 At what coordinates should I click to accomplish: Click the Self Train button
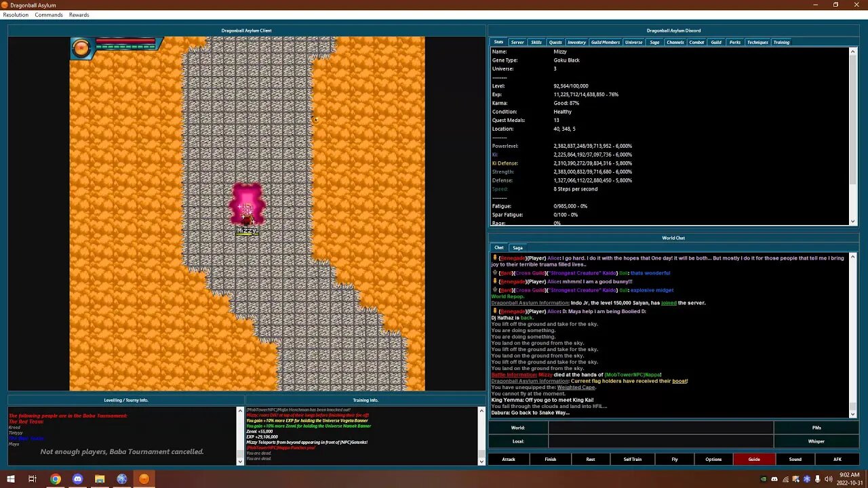point(632,459)
